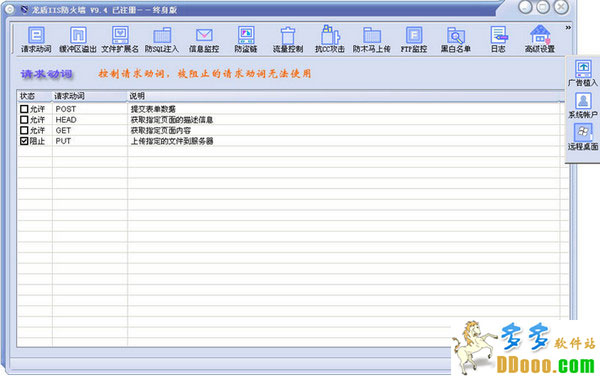Select the description 获取指定页面的描述信息
The height and width of the screenshot is (376, 600).
click(x=172, y=120)
